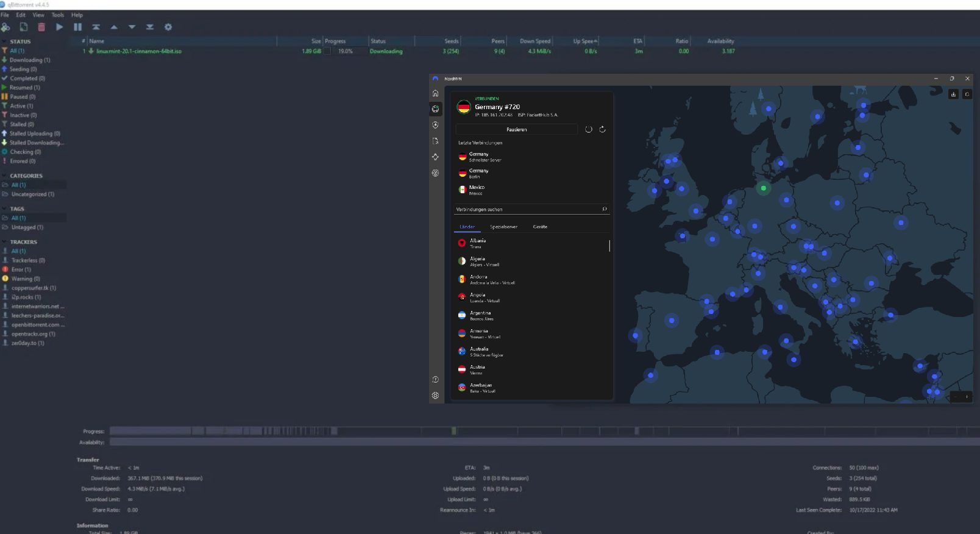Move torrent to top of queue icon
The image size is (980, 534).
[96, 27]
